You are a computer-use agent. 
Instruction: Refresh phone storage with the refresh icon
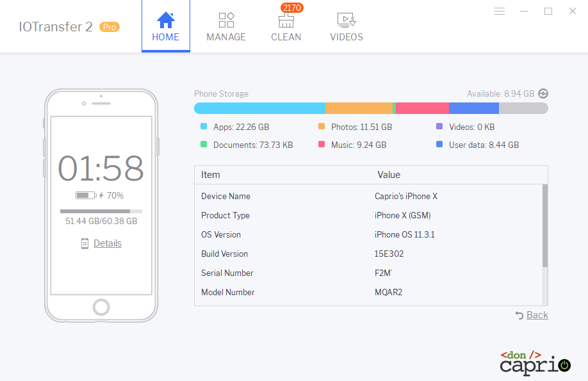(x=543, y=93)
